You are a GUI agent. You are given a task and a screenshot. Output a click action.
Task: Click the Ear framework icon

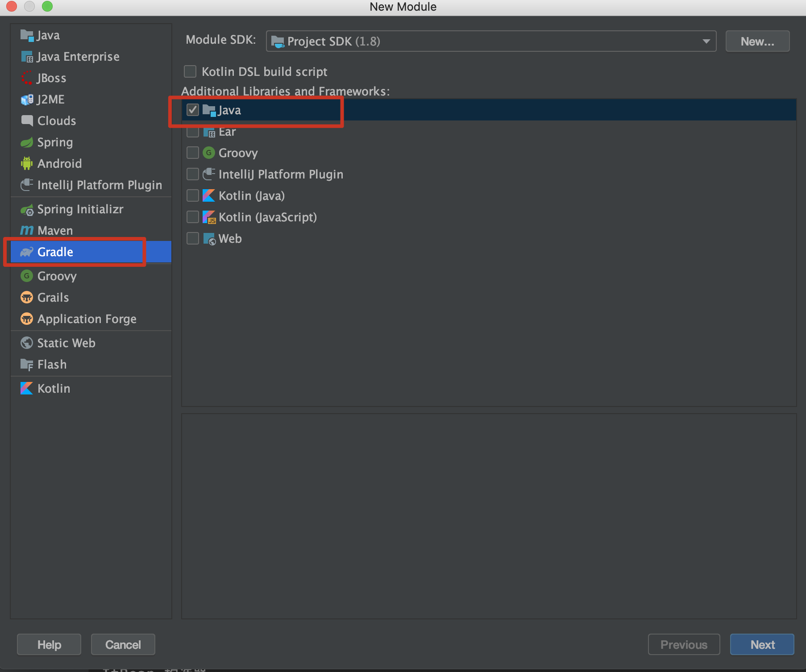(209, 132)
